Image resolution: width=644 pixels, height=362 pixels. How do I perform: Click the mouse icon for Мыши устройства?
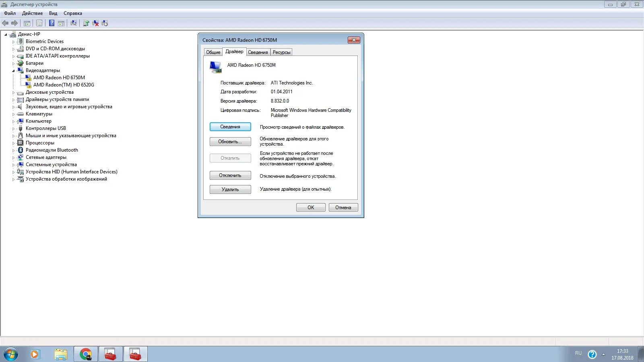pos(21,136)
